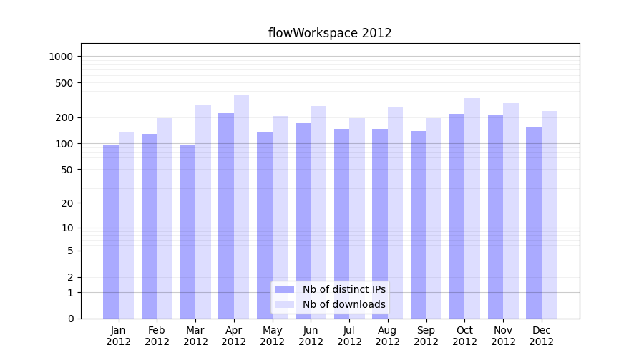Click the chart title flowWorkspace 2012
The height and width of the screenshot is (358, 644).
(x=330, y=33)
